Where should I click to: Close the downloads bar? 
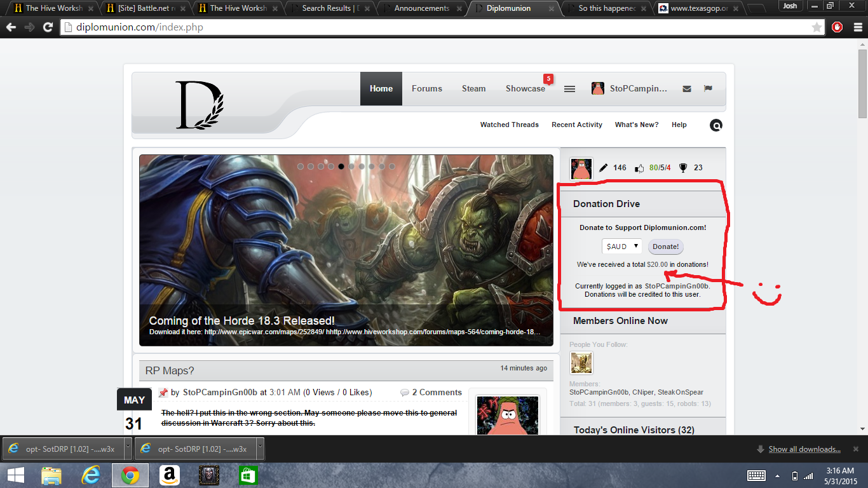click(x=856, y=449)
